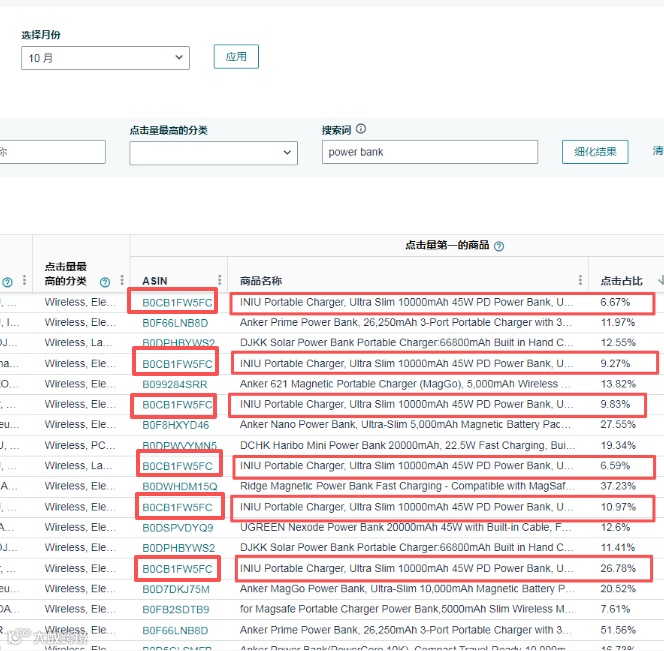Select the DCHK Haribo Mini Power Bank product name
Screen dimensions: 664x651
coord(407,446)
